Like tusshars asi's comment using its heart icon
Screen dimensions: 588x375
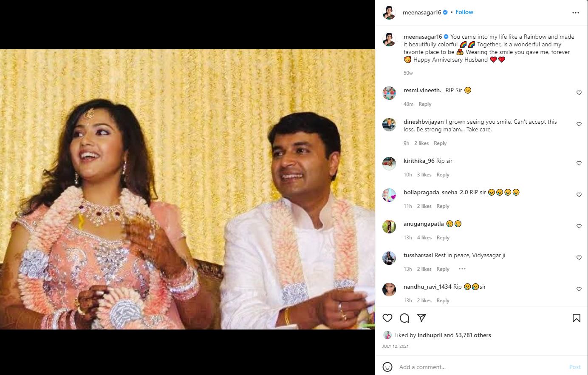(x=579, y=257)
